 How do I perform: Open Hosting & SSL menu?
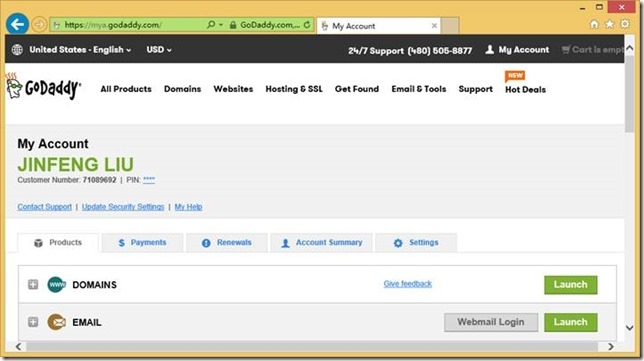[x=294, y=89]
